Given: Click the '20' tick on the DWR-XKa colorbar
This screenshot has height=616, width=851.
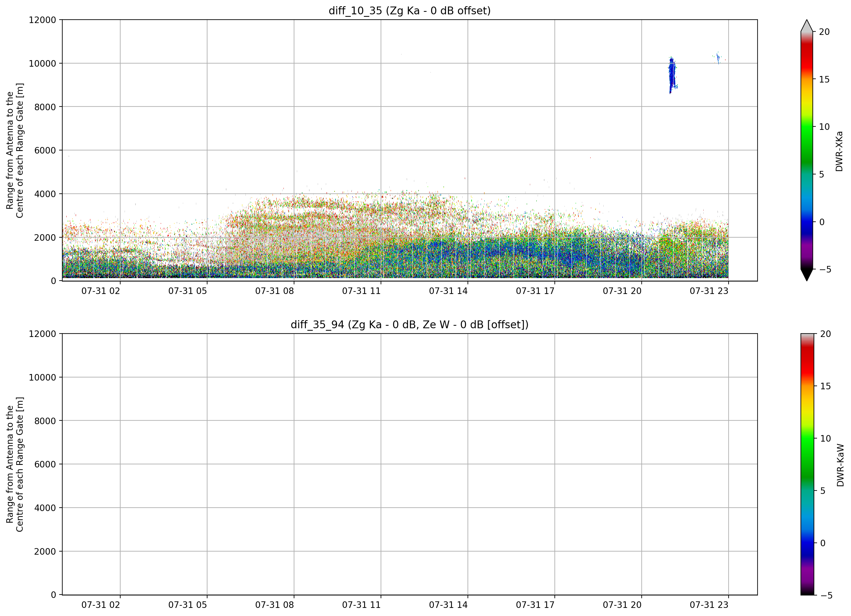Looking at the screenshot, I should click(x=824, y=32).
